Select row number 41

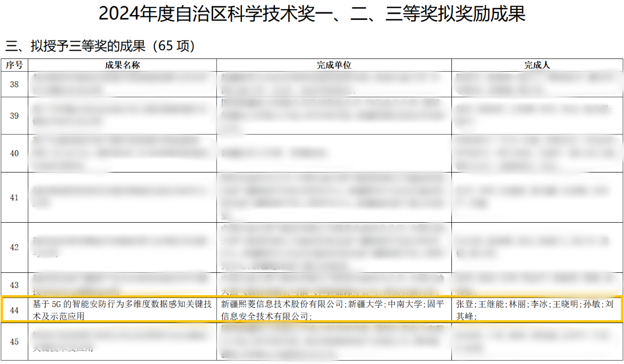(x=15, y=198)
